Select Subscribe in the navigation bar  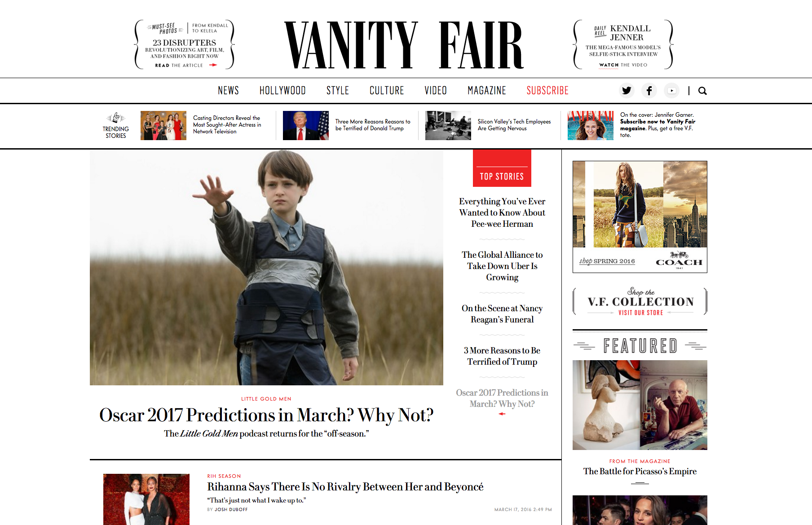547,91
